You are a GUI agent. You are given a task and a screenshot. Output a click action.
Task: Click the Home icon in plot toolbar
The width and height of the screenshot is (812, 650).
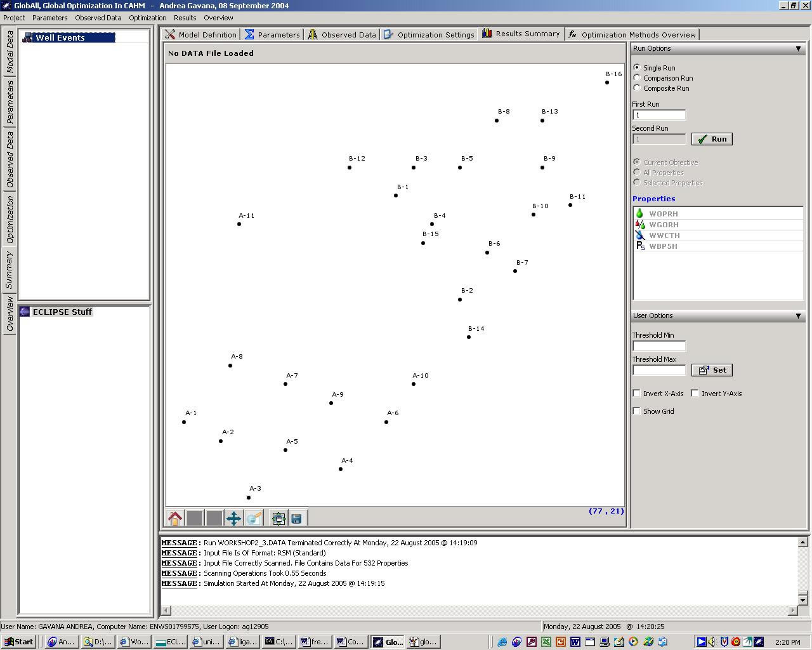[175, 519]
